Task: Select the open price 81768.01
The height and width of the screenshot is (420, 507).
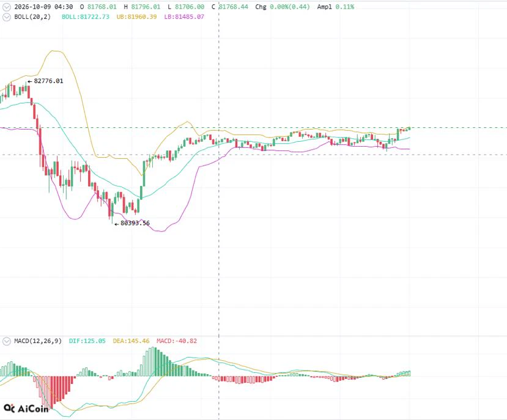Action: pyautogui.click(x=102, y=7)
